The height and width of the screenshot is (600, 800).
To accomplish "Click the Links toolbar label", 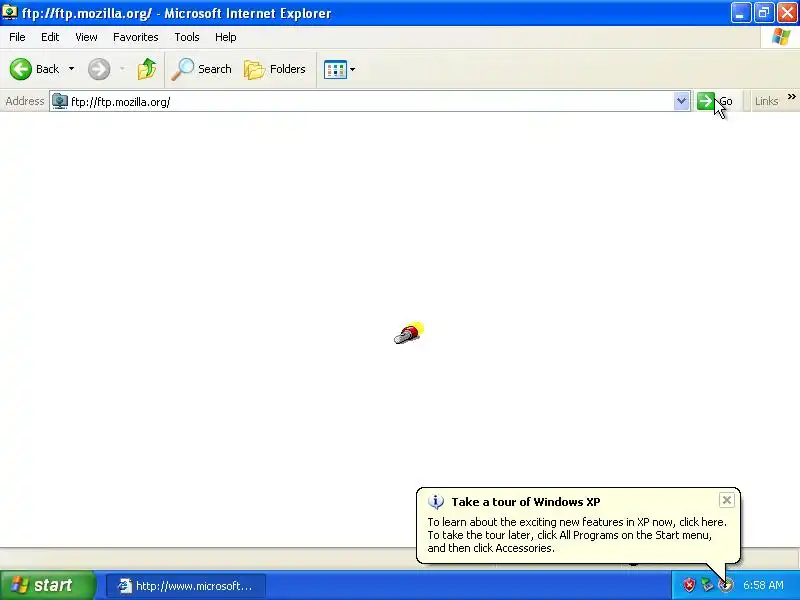I will click(766, 102).
